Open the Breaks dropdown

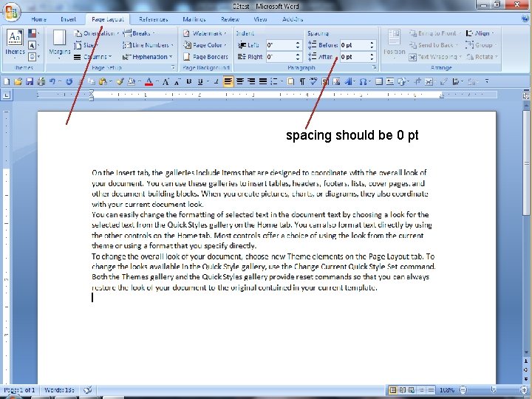click(x=139, y=33)
